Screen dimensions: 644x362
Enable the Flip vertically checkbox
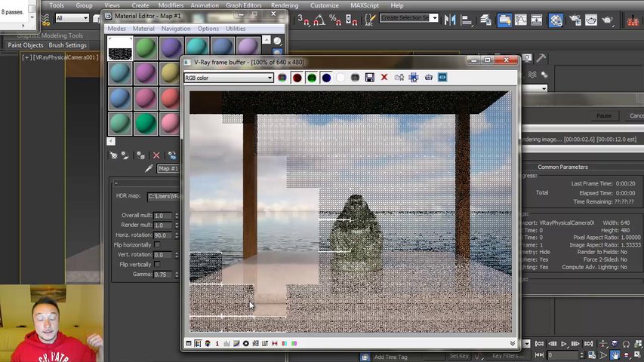tap(157, 265)
